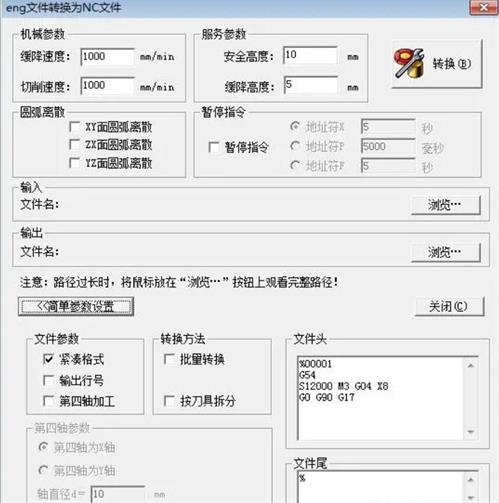
Task: Click the 转换 convert tool icon
Action: [409, 64]
